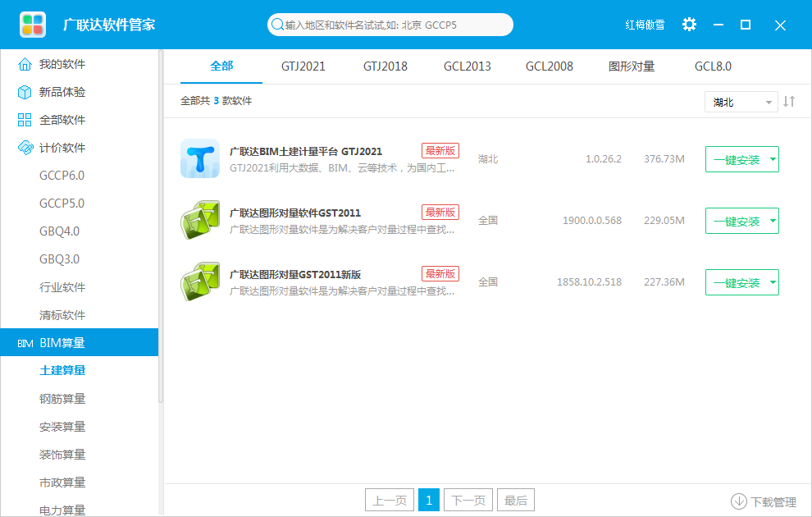Click the download arrow icon by 下载管理

click(x=738, y=501)
